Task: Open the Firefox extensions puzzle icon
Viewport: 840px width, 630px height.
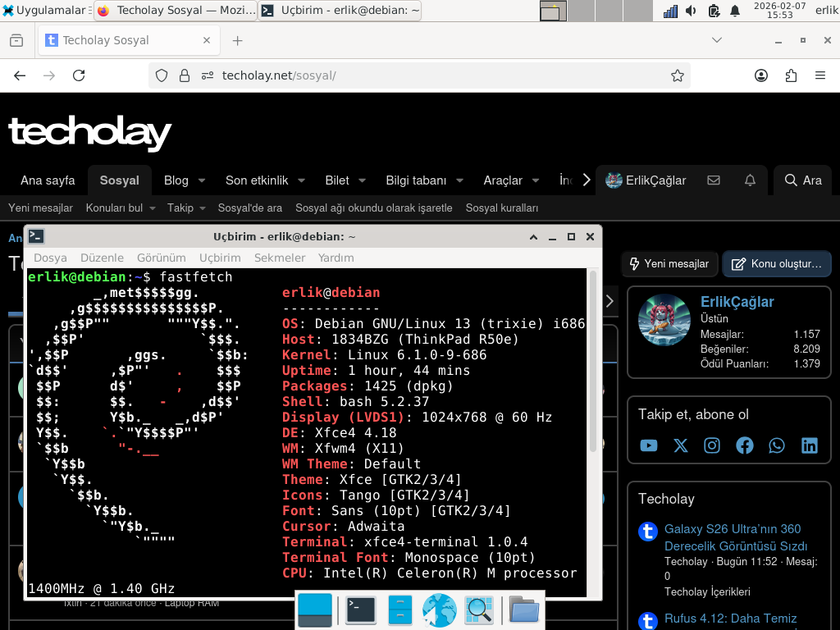Action: coord(792,75)
